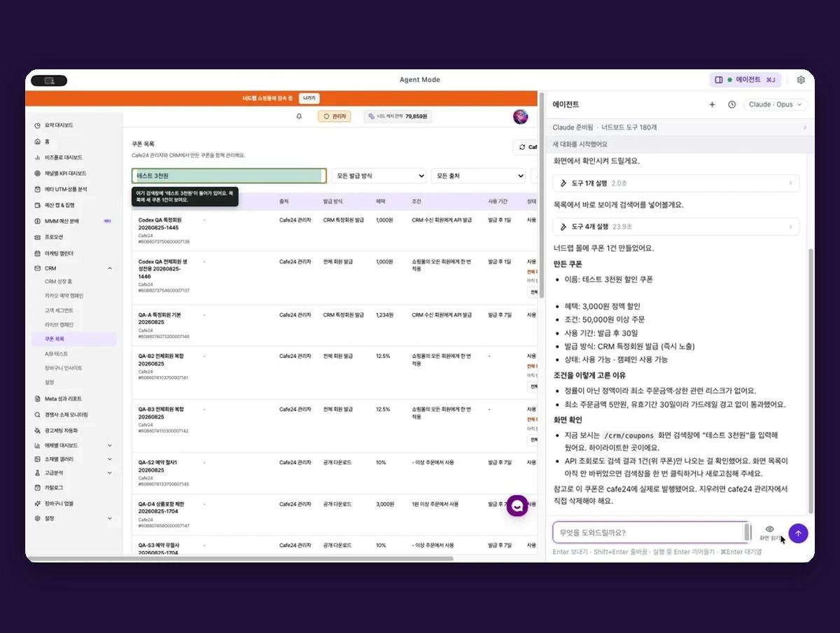
Task: Click the 사용 기간 column header
Action: 498,201
